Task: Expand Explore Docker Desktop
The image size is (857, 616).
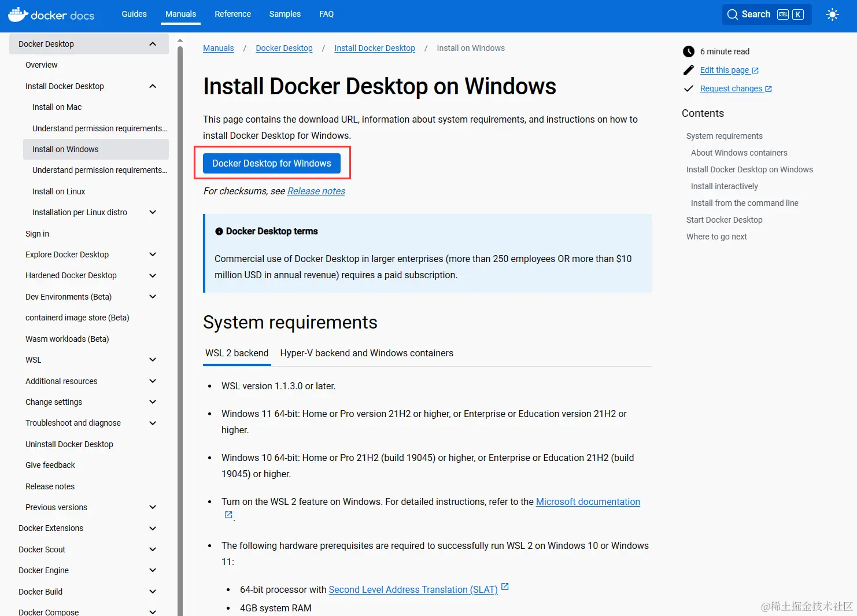Action: click(x=153, y=254)
